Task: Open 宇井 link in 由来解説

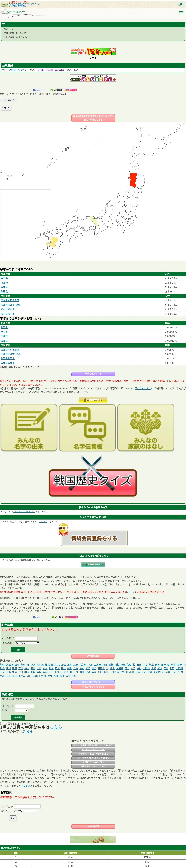Action: click(x=13, y=70)
